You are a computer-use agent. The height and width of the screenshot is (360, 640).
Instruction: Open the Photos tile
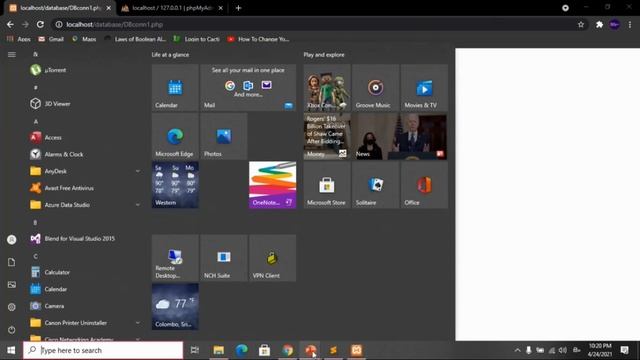pyautogui.click(x=224, y=136)
